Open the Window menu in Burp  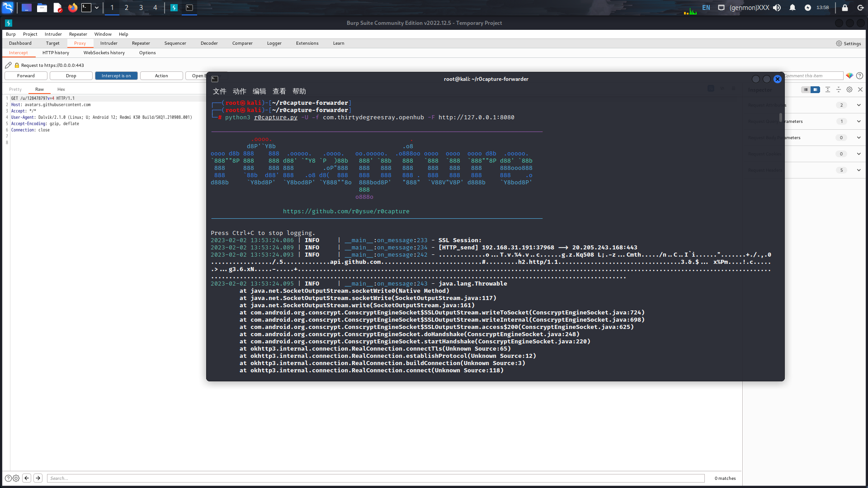tap(103, 34)
